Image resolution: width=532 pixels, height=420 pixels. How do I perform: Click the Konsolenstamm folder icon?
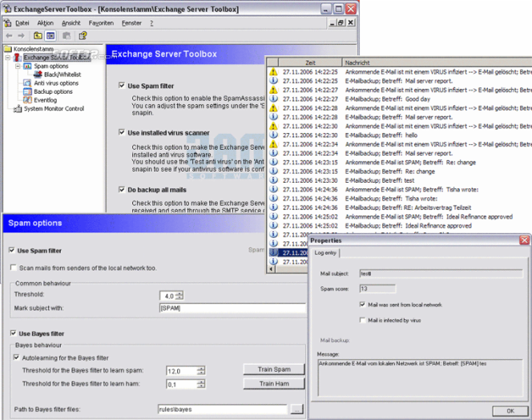(8, 49)
